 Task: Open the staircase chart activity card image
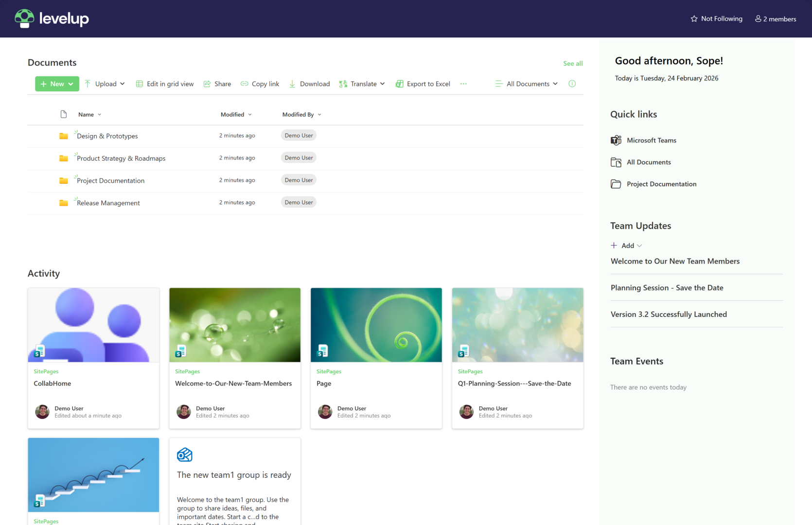pyautogui.click(x=93, y=475)
